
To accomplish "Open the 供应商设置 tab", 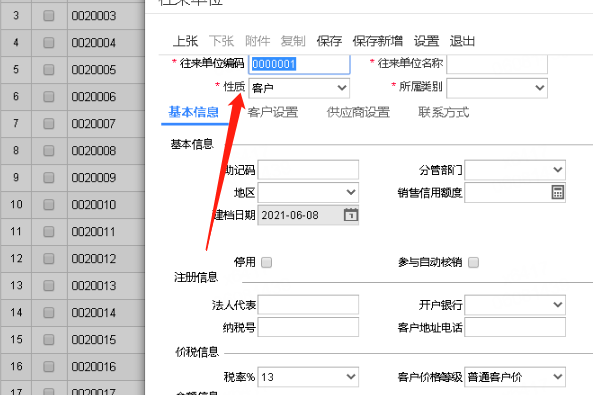I will point(358,112).
